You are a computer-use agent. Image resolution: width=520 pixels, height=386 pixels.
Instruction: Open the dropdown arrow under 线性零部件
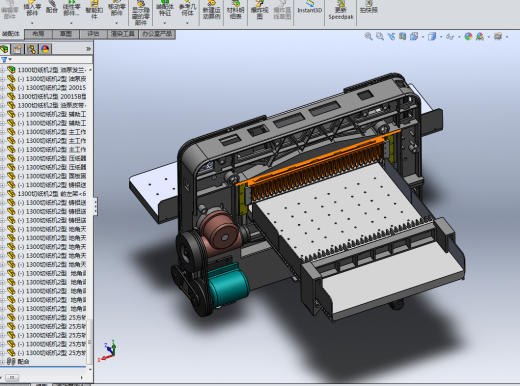(71, 23)
